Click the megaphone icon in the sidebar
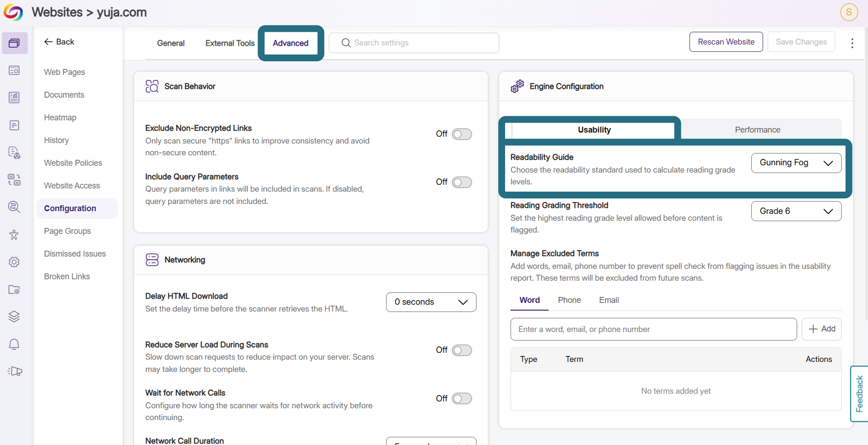Image resolution: width=868 pixels, height=445 pixels. coord(15,371)
